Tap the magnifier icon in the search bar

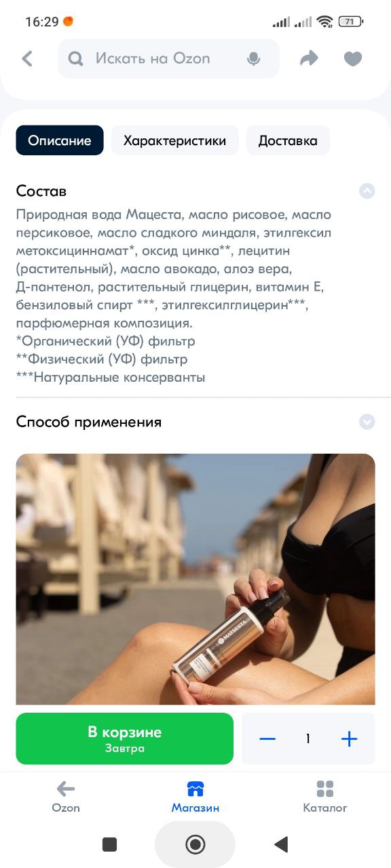point(76,59)
